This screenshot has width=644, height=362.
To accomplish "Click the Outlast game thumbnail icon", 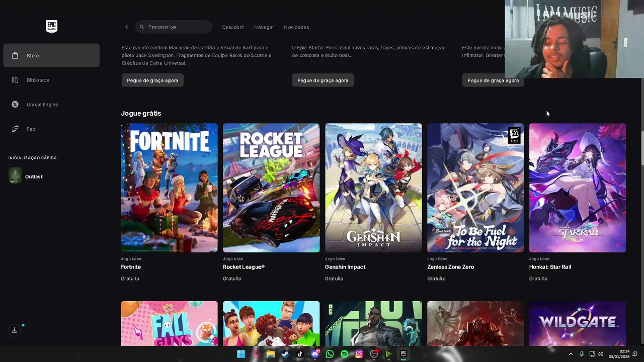I will click(x=15, y=176).
